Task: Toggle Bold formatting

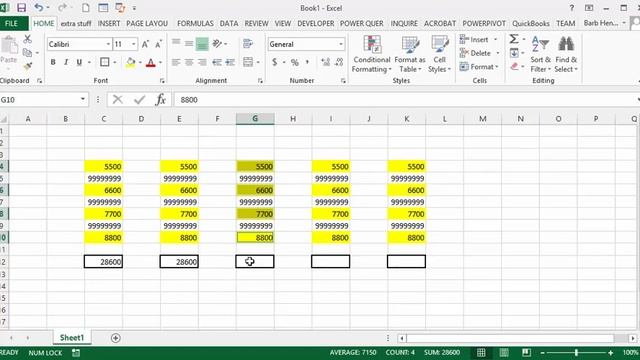Action: point(53,62)
